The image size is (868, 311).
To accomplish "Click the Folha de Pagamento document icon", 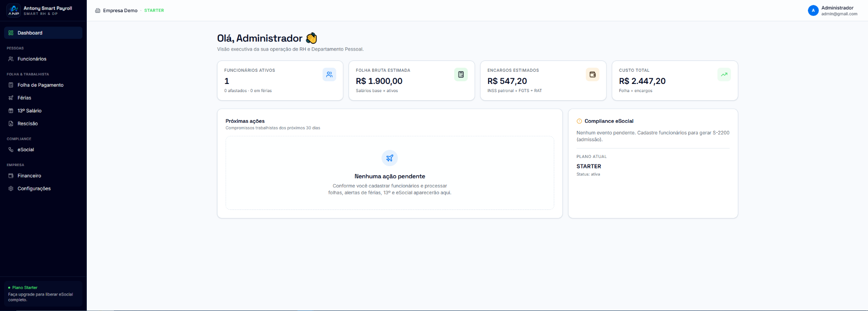I will 11,85.
